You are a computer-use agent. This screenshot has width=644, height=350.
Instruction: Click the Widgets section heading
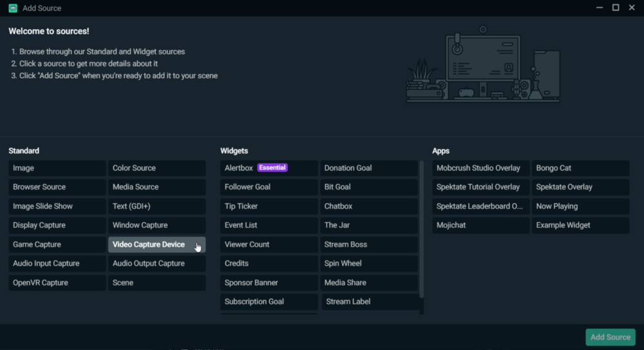coord(234,151)
